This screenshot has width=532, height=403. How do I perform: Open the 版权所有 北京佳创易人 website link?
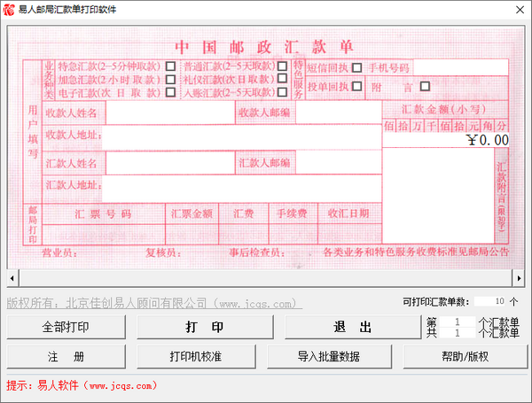[x=154, y=303]
